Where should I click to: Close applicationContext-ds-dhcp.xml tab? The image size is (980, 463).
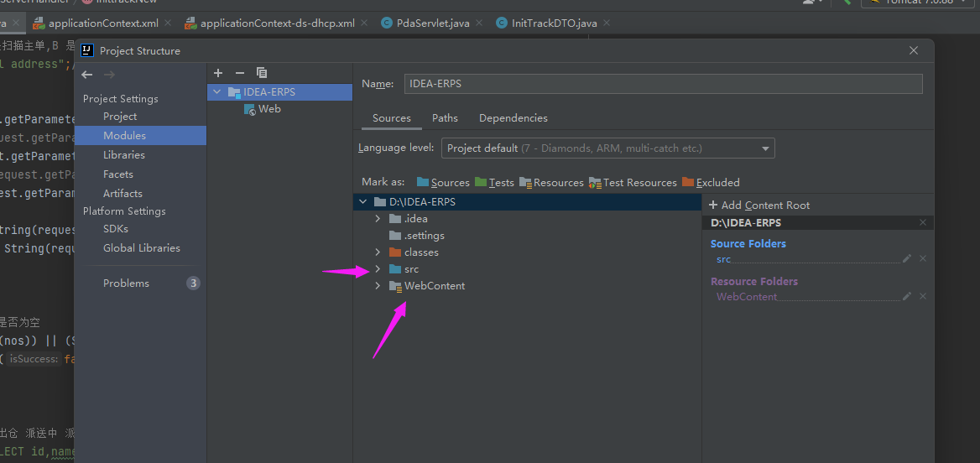tap(364, 23)
